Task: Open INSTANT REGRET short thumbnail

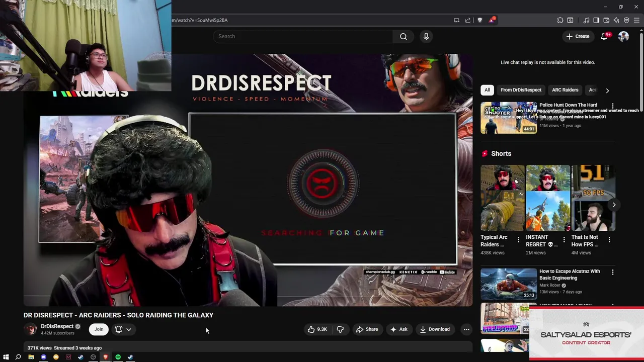Action: 548,198
